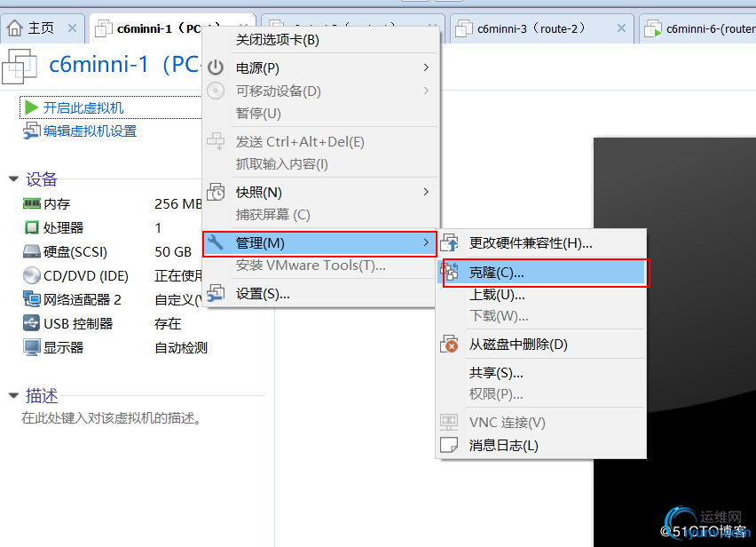Viewport: 756px width, 547px height.
Task: Expand the 管理(M) submenu arrow
Action: [426, 242]
